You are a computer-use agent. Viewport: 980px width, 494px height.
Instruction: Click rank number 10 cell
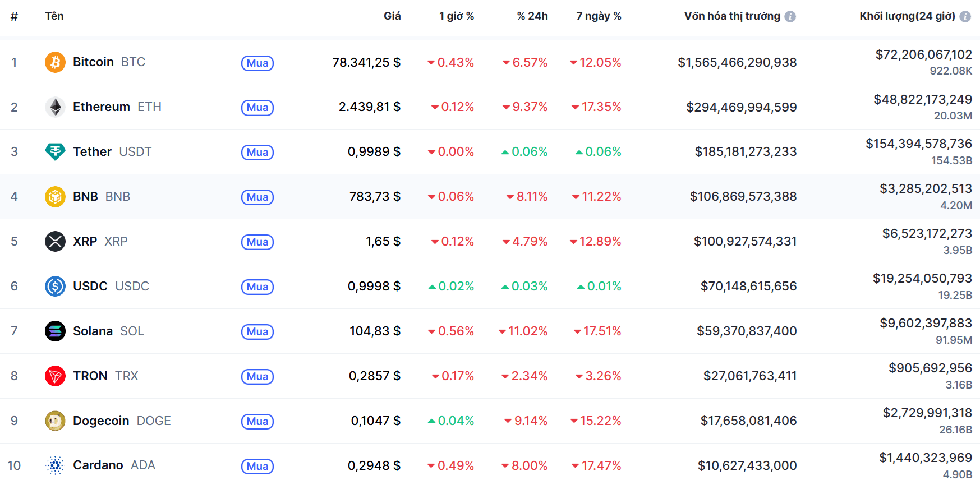[x=14, y=466]
